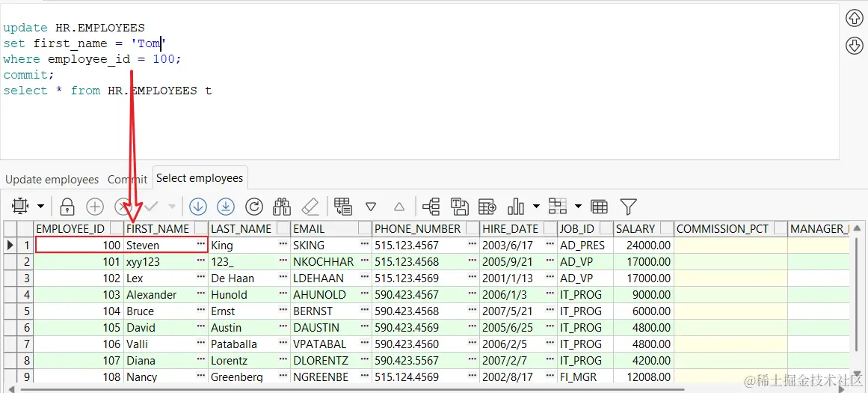The width and height of the screenshot is (868, 393).
Task: Toggle the small box in PHONE_NUMBER header
Action: 473,228
